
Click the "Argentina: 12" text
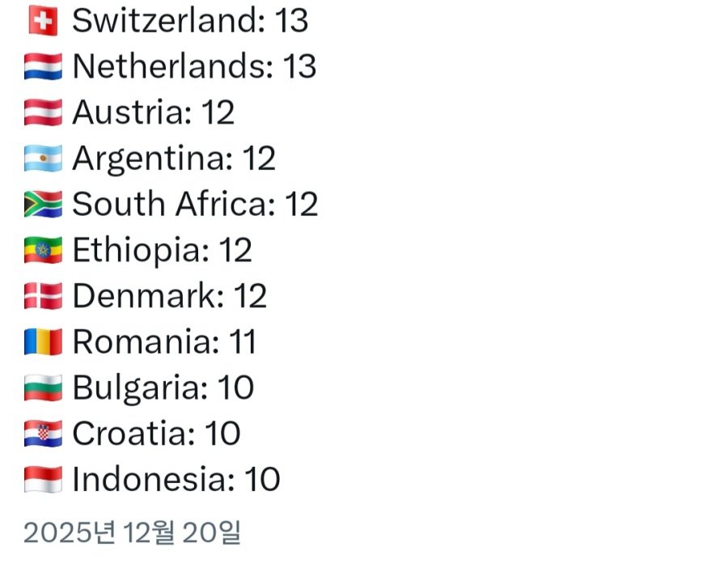[x=174, y=159]
